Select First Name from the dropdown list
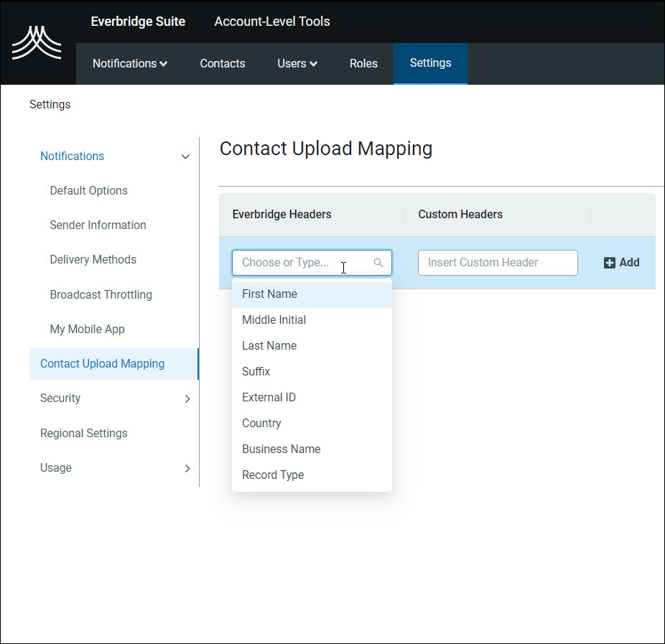The height and width of the screenshot is (644, 665). click(x=269, y=294)
